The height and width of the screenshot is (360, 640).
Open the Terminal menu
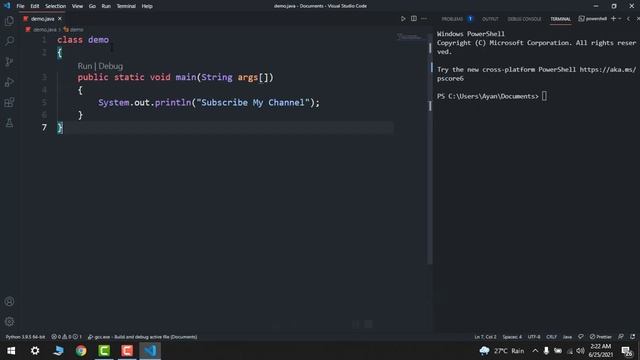tap(126, 6)
